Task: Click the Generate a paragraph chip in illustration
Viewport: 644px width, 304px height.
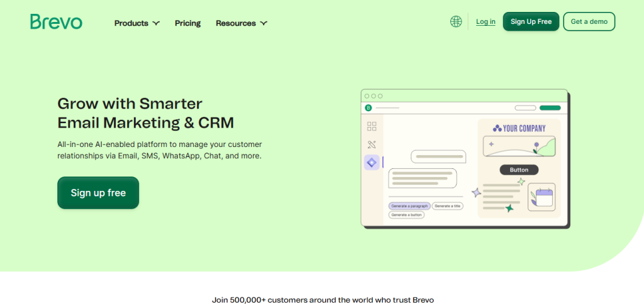Action: [409, 206]
